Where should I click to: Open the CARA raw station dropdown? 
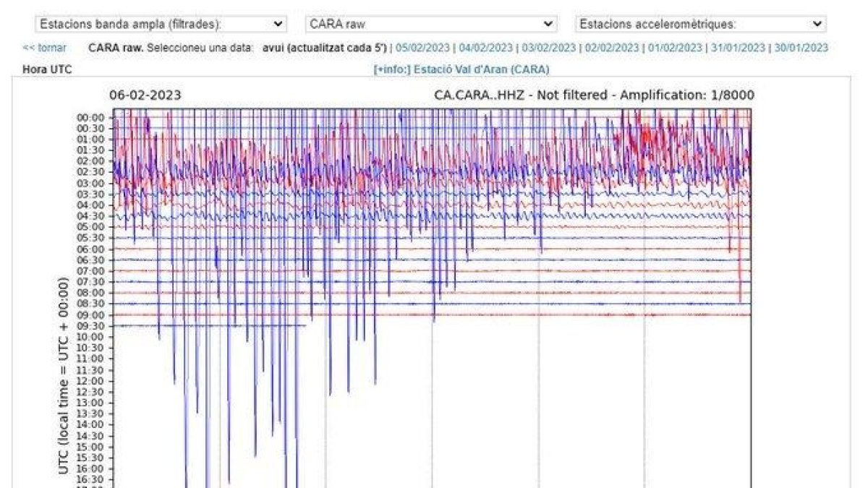tap(431, 24)
